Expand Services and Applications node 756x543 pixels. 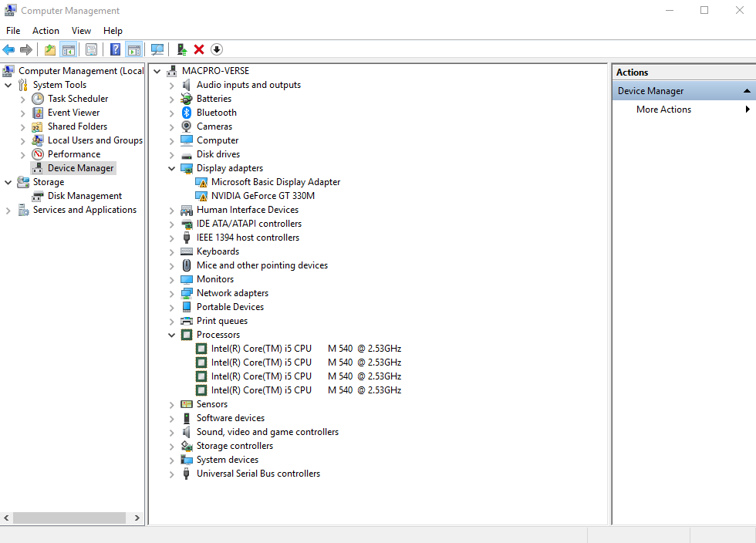coord(8,210)
